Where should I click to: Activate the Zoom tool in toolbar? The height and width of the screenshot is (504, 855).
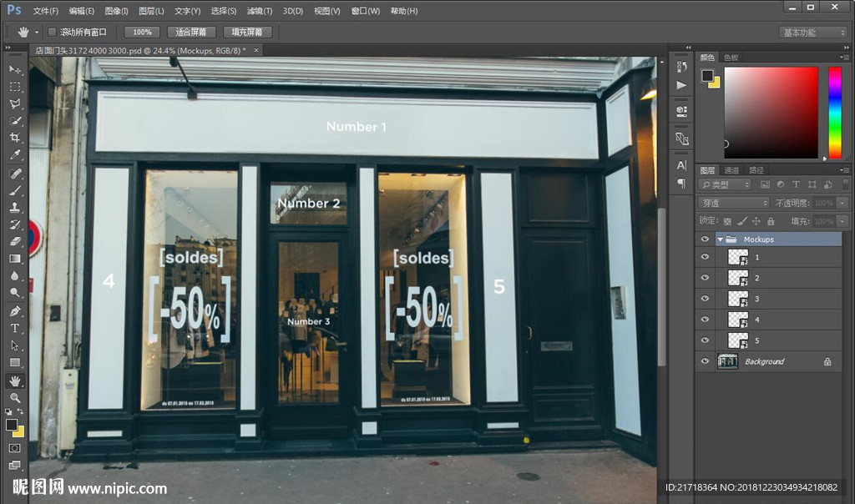pos(15,398)
